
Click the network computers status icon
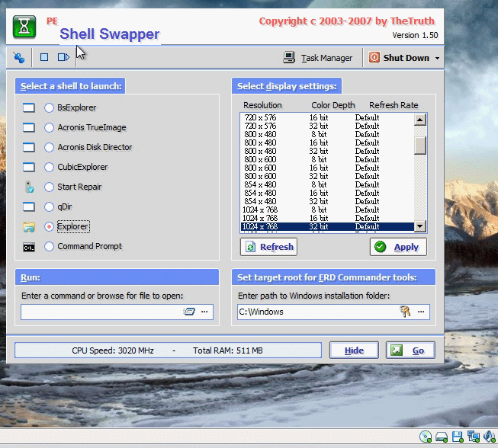(x=474, y=437)
